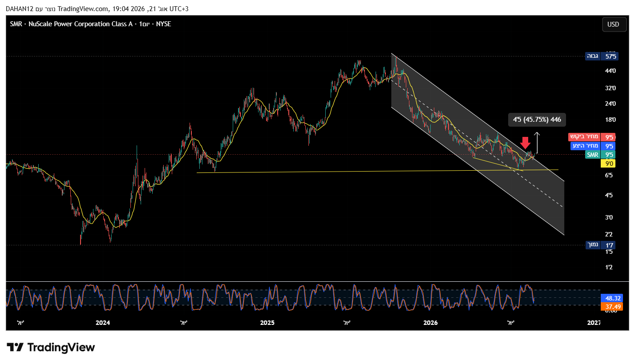Click the 57'5 high price value
The width and height of the screenshot is (635, 364).
(x=611, y=56)
